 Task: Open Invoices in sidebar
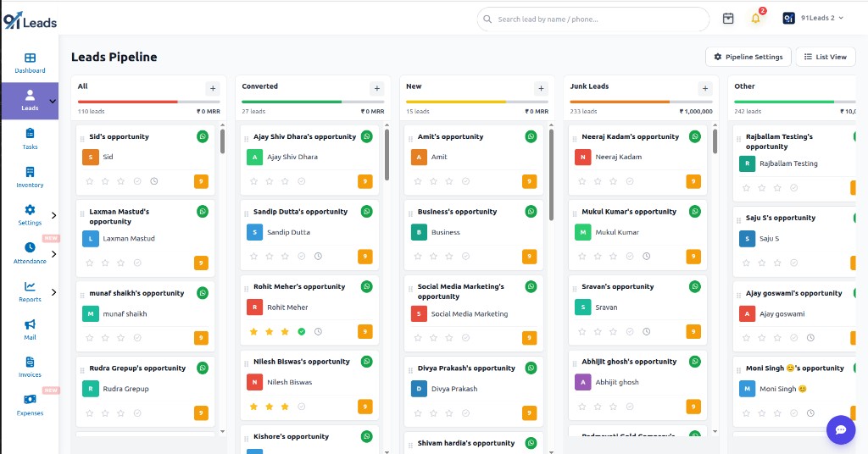30,368
